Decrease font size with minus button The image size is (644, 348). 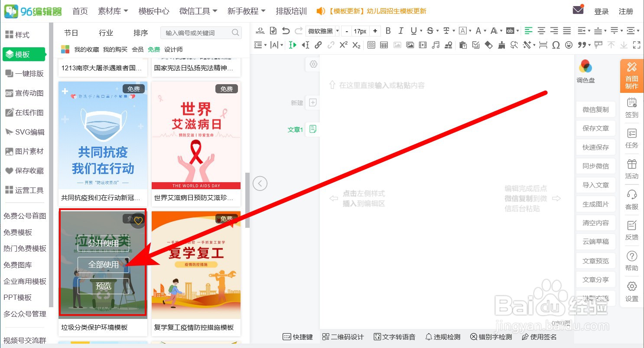click(347, 31)
